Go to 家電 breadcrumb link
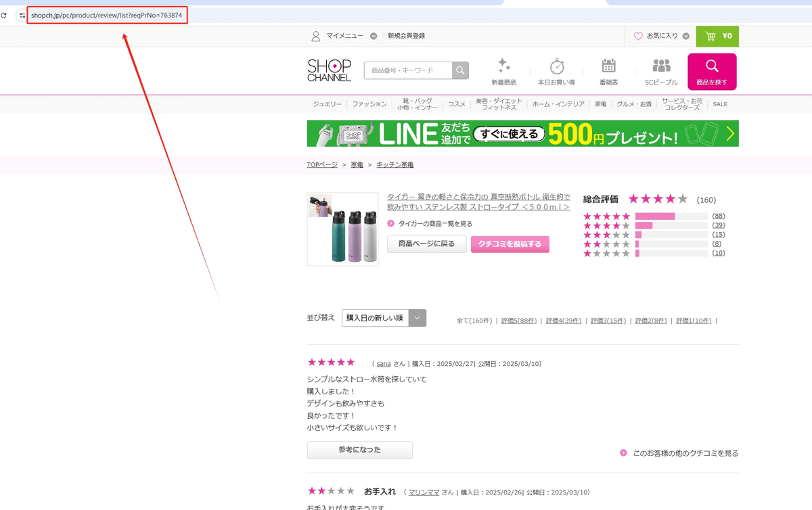Image resolution: width=812 pixels, height=510 pixels. click(x=357, y=164)
